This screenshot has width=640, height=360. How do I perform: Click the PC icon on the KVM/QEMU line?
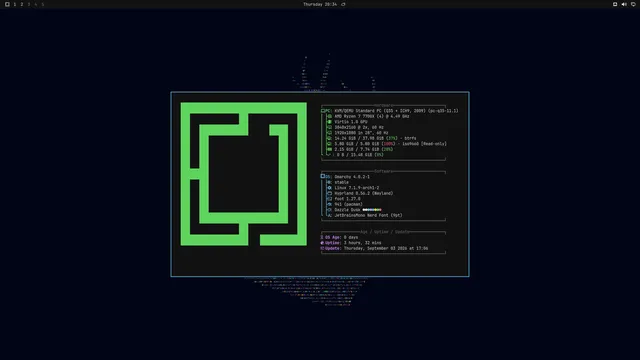pos(323,111)
